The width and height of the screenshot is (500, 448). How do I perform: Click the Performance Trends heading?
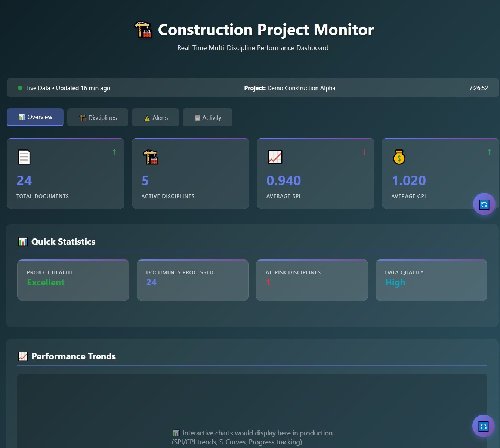(x=74, y=356)
